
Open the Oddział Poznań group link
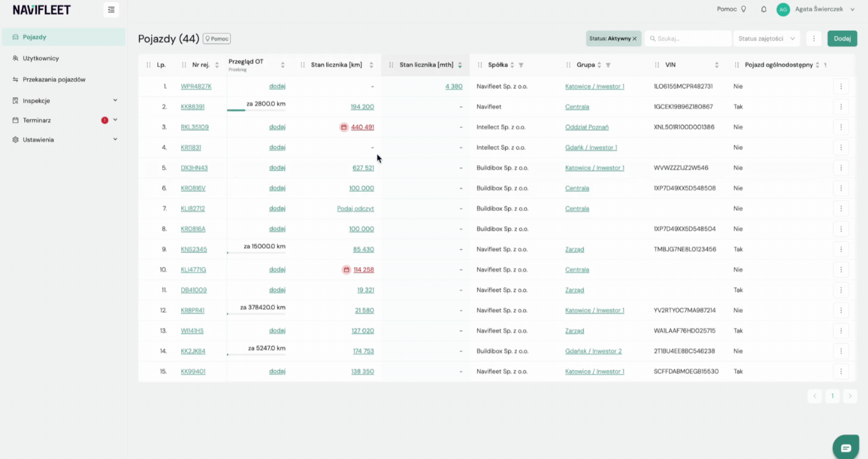[x=587, y=127]
